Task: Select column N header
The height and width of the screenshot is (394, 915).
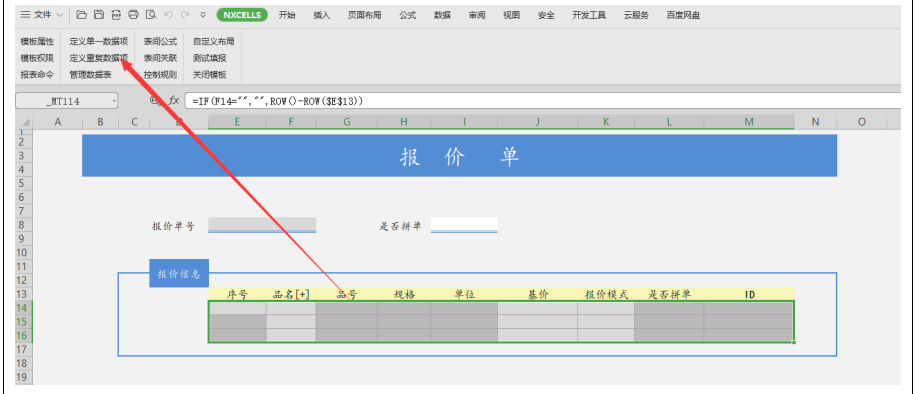Action: tap(815, 121)
